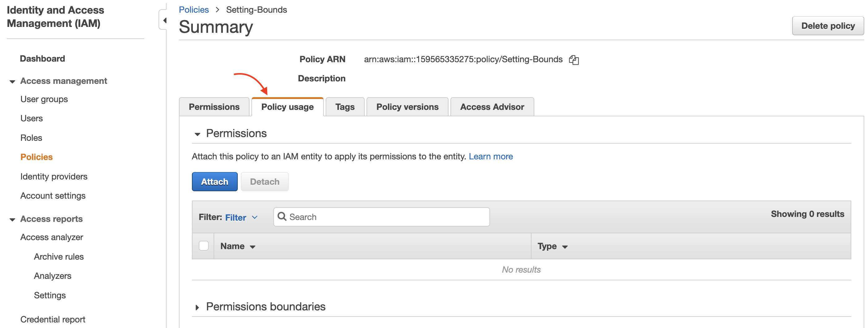Click the policy ARN text

(463, 59)
